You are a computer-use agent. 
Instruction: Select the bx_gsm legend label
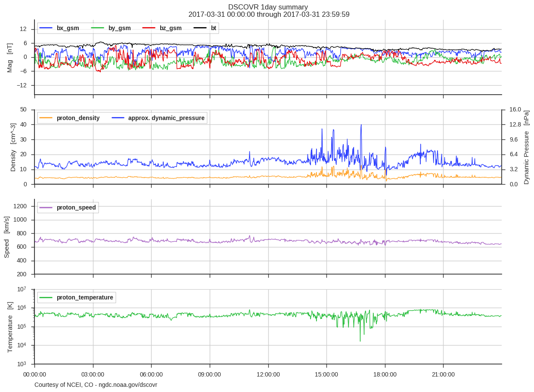68,28
